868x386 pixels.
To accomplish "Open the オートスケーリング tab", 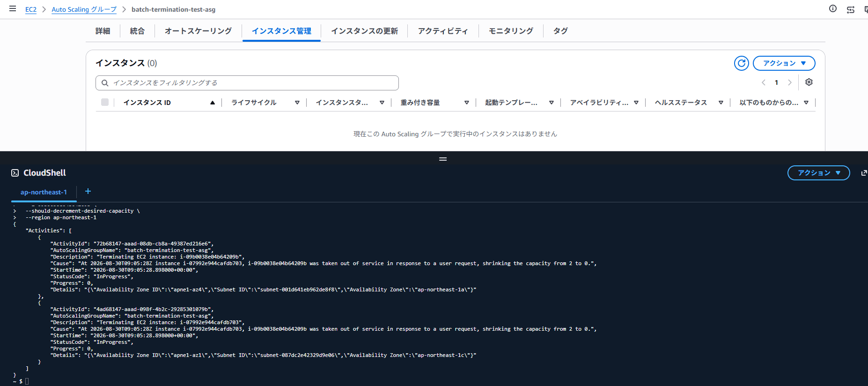I will 198,31.
